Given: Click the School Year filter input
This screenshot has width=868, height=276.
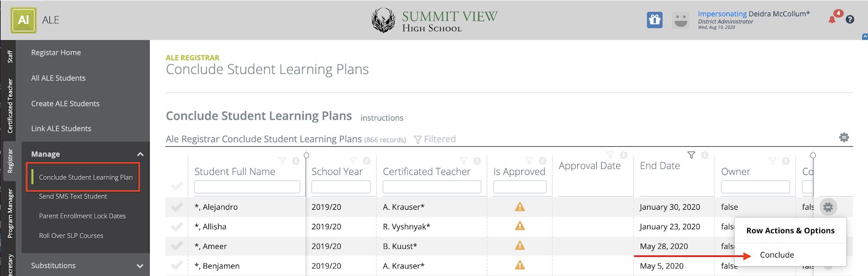Looking at the screenshot, I should 341,187.
